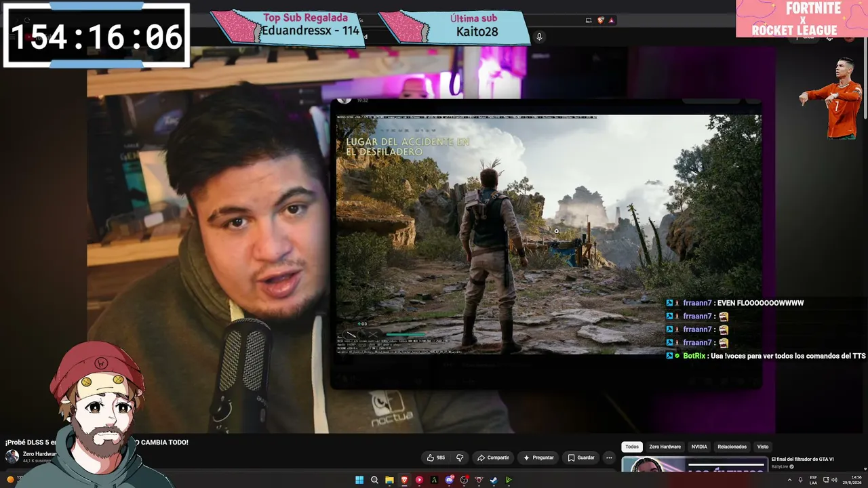Viewport: 868px width, 488px height.
Task: Open Discord from the taskbar
Action: click(x=449, y=480)
